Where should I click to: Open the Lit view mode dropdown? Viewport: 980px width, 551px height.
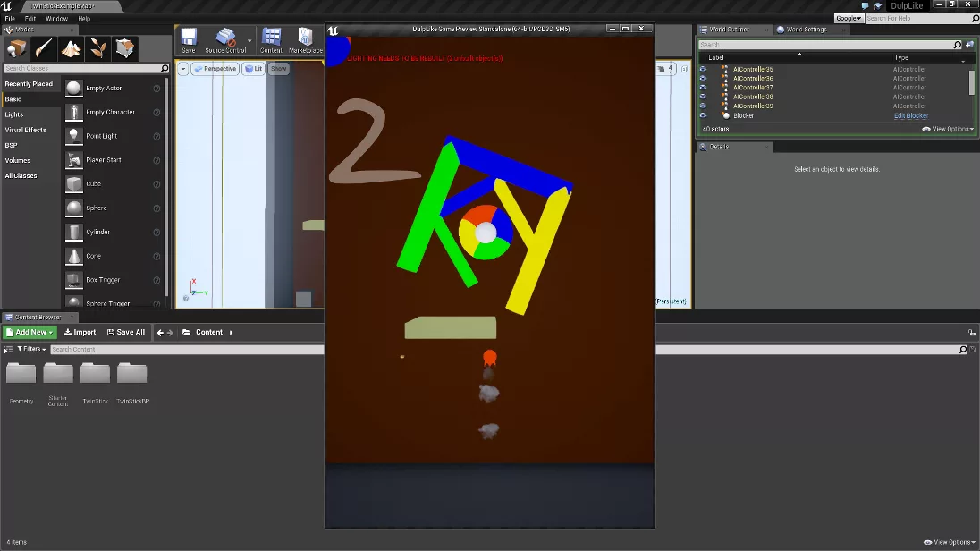click(253, 69)
